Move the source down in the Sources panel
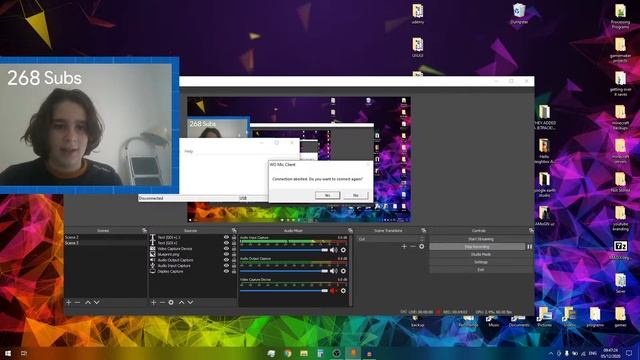 190,302
